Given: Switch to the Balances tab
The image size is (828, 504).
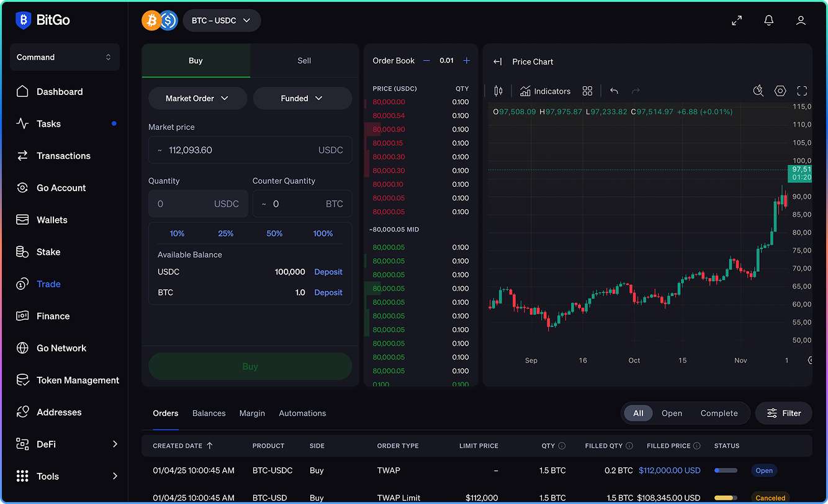Looking at the screenshot, I should 209,413.
